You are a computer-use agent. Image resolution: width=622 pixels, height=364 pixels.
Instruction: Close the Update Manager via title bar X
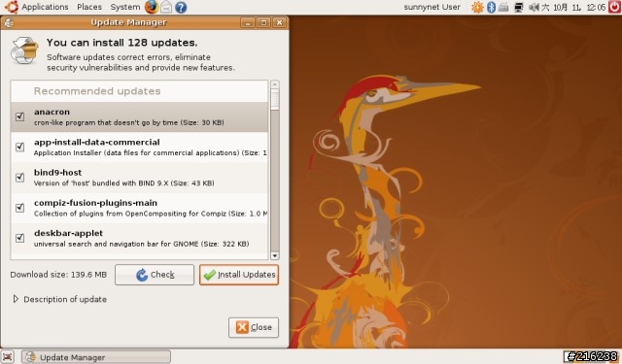[279, 22]
